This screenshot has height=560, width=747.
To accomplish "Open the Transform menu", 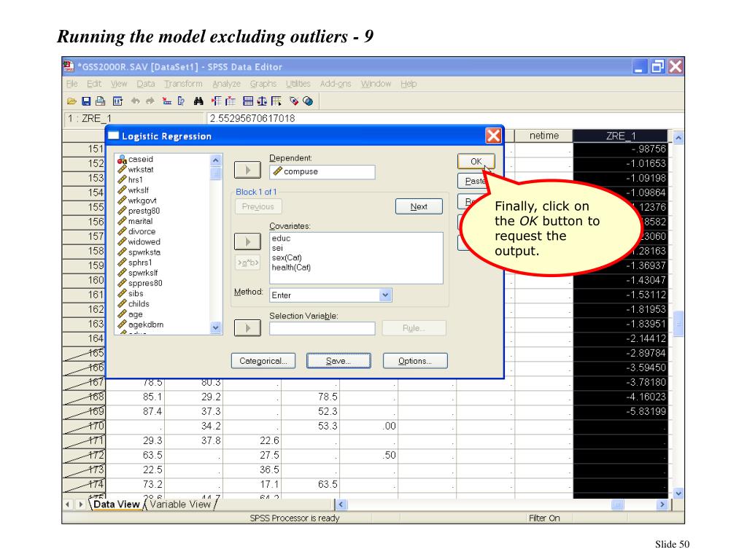I will point(183,84).
